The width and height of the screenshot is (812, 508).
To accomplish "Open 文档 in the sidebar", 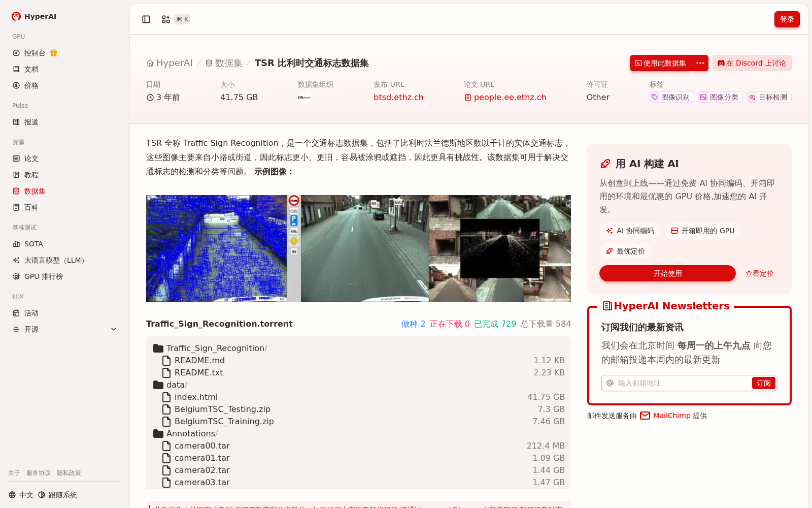I will 31,69.
